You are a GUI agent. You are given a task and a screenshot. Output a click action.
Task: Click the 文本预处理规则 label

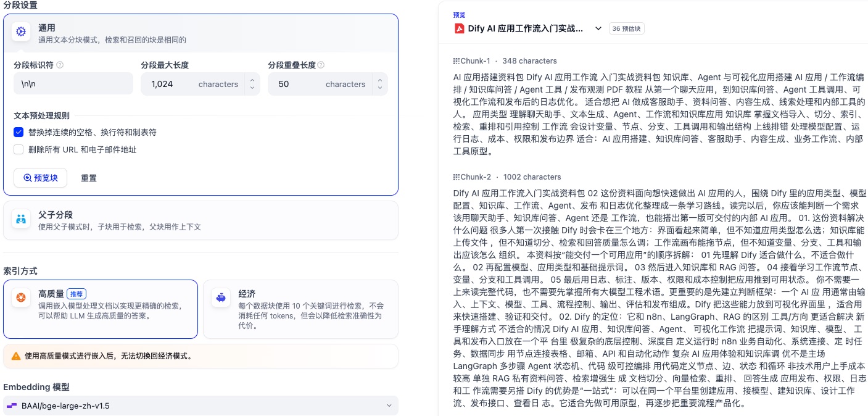(x=41, y=115)
